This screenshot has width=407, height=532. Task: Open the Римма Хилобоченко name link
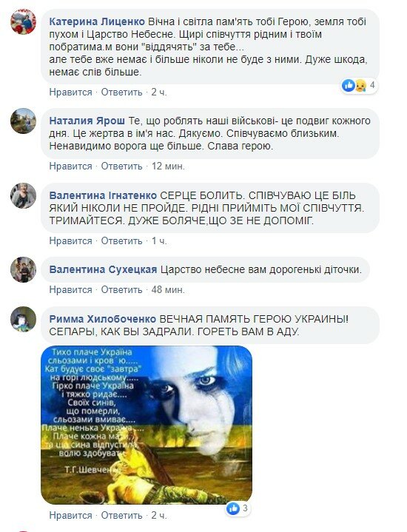point(103,319)
